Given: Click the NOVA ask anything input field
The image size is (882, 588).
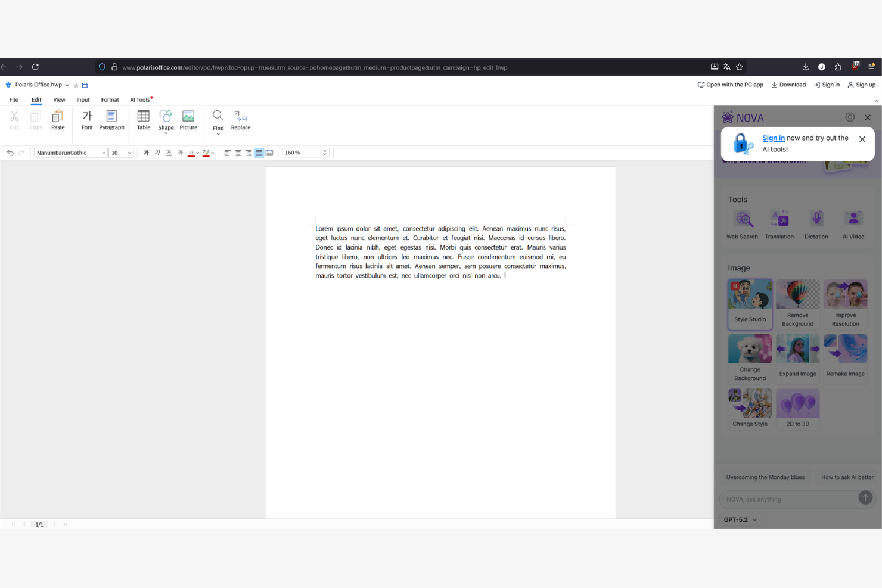Looking at the screenshot, I should [790, 499].
